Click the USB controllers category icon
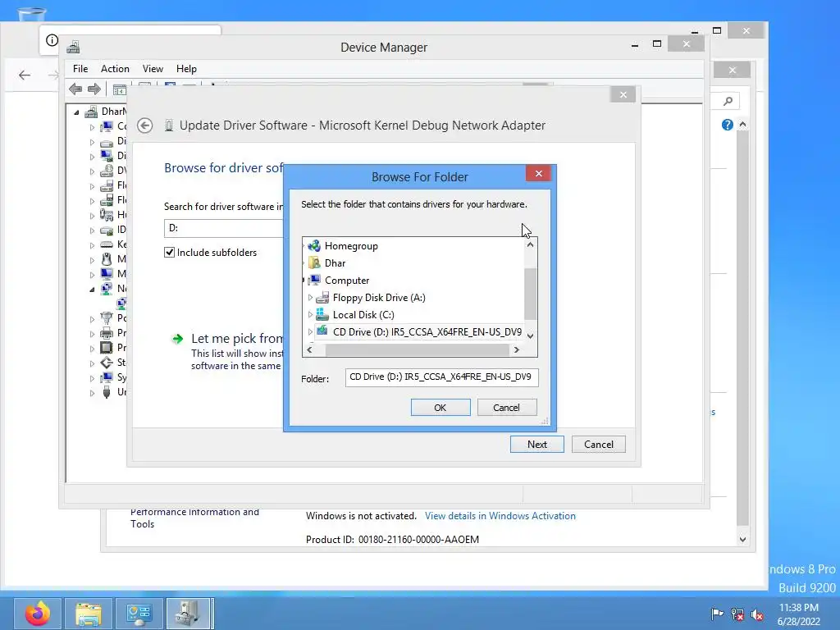Image resolution: width=840 pixels, height=630 pixels. click(x=107, y=392)
